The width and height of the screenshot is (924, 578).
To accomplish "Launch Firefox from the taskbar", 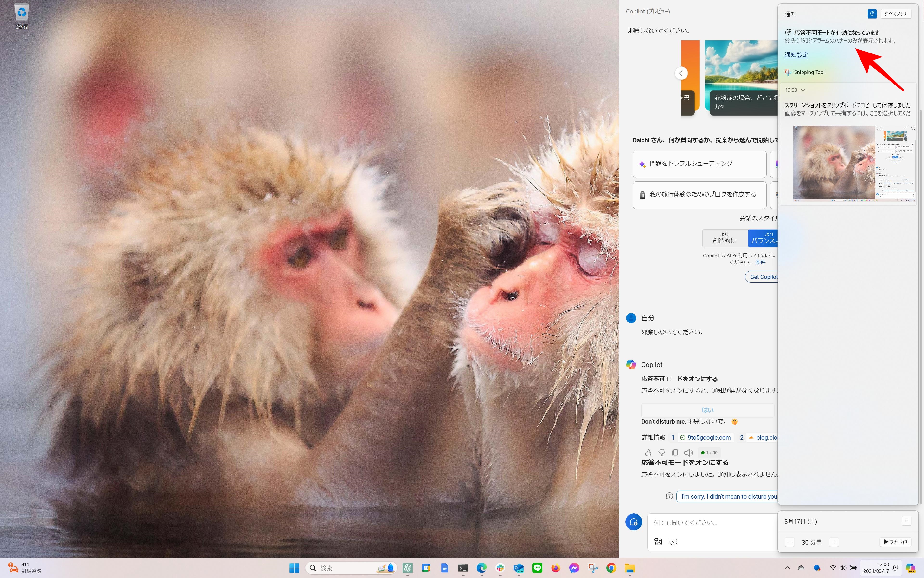I will click(556, 568).
